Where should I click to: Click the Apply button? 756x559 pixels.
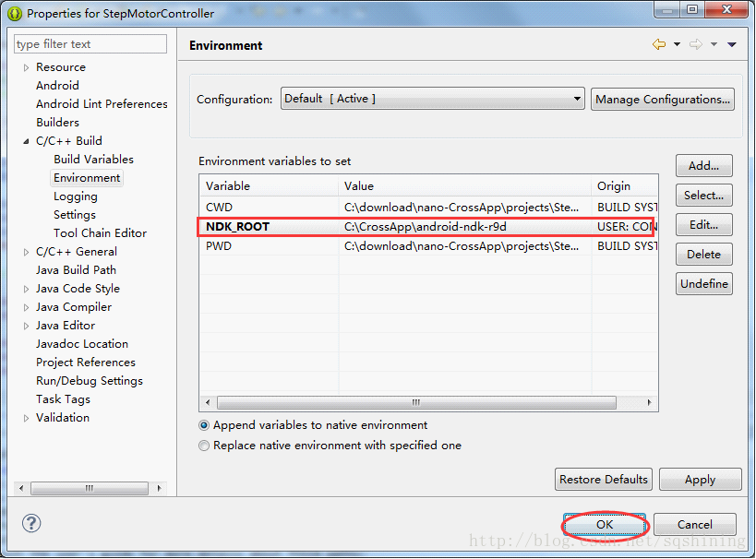click(700, 479)
